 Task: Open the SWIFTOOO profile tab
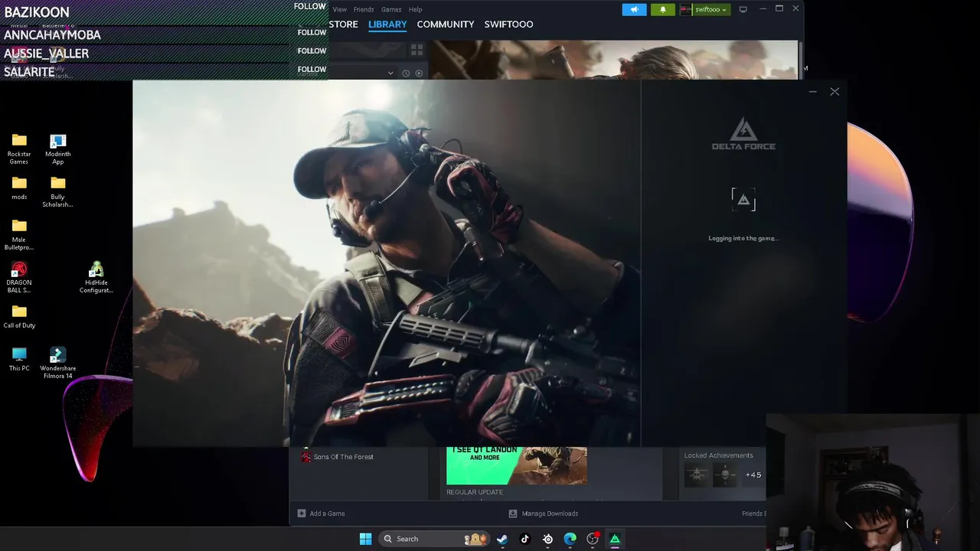pyautogui.click(x=508, y=24)
